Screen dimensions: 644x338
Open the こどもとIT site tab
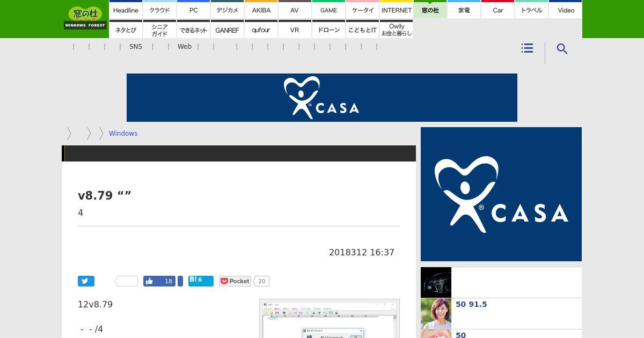[362, 29]
